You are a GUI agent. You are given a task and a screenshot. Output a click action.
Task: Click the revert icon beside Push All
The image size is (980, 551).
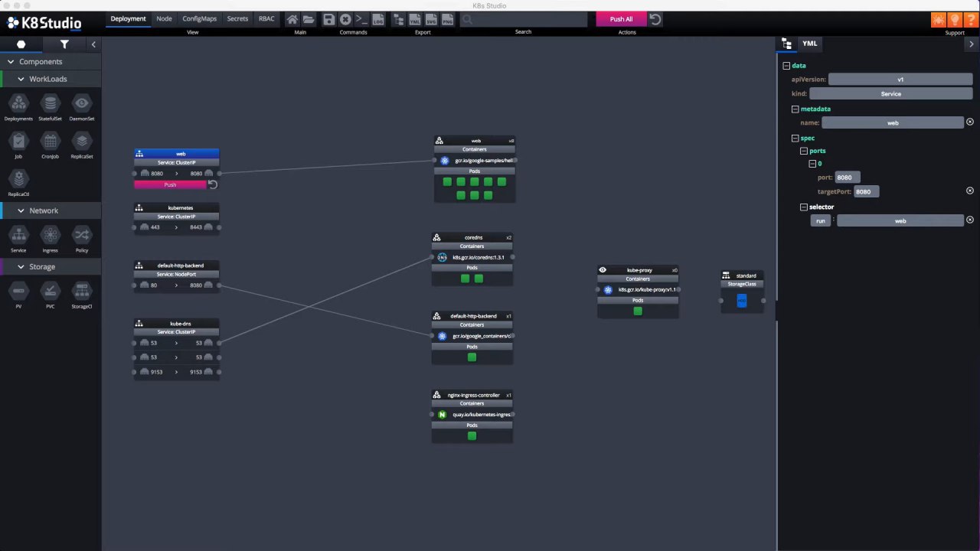[655, 19]
